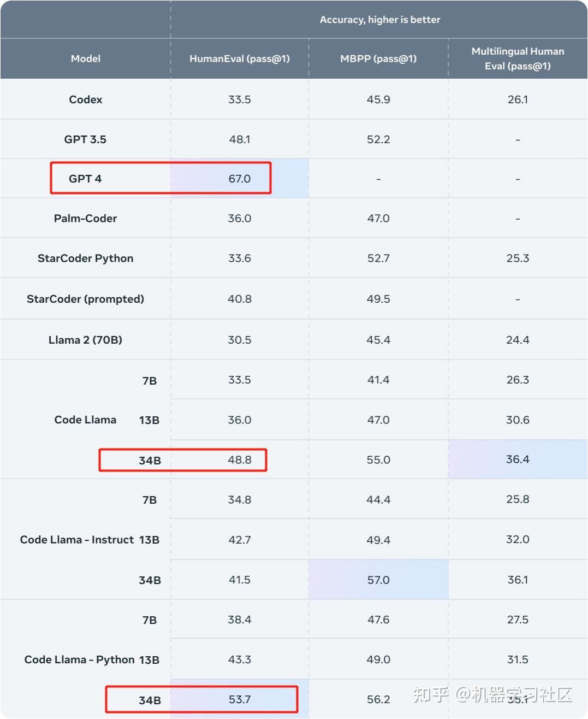588x719 pixels.
Task: Click the 'Palm-Coder' model name
Action: pyautogui.click(x=86, y=219)
